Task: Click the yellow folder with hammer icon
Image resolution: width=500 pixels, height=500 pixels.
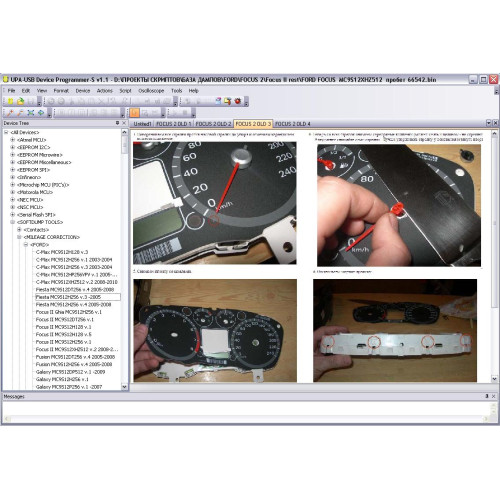Action: 228,101
